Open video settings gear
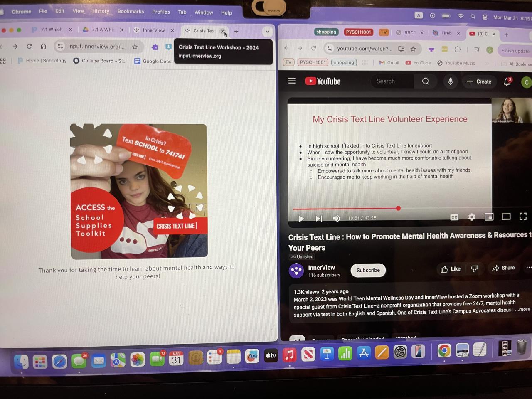532x399 pixels. click(x=471, y=217)
